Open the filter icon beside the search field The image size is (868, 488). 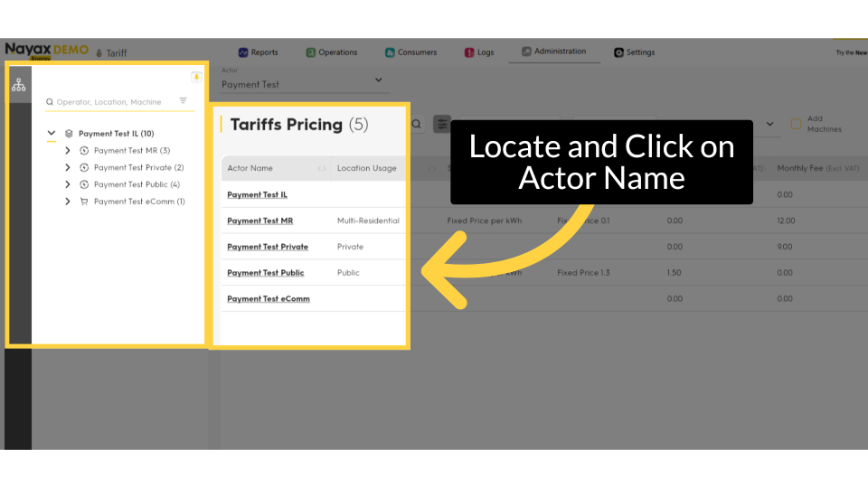coord(183,101)
